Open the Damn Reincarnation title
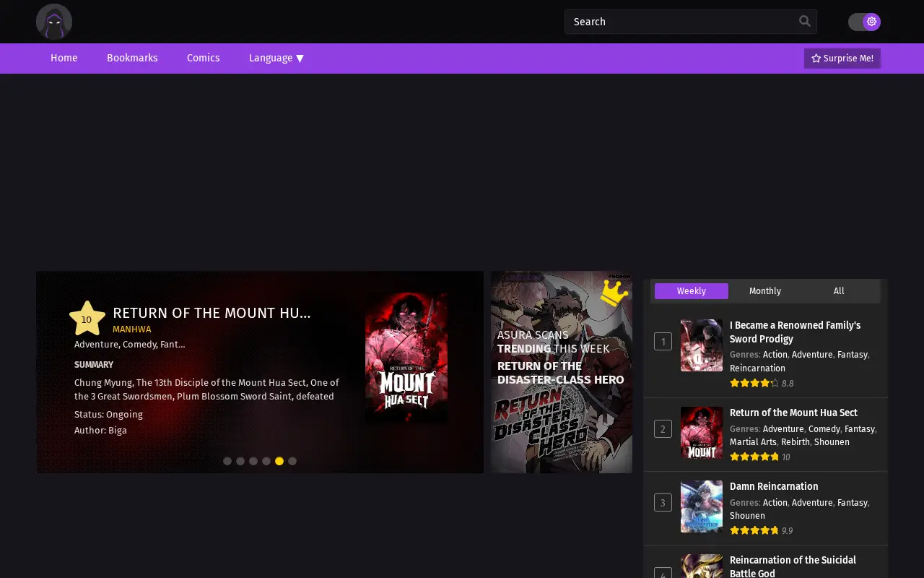The height and width of the screenshot is (578, 924). coord(774,486)
